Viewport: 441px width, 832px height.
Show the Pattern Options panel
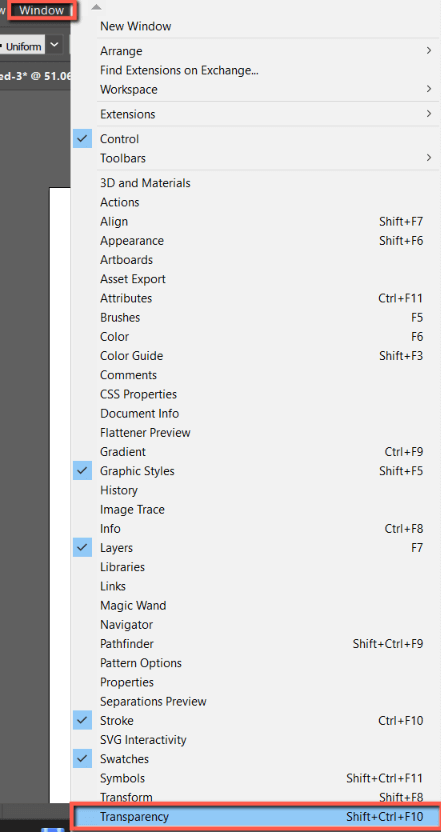pos(256,663)
